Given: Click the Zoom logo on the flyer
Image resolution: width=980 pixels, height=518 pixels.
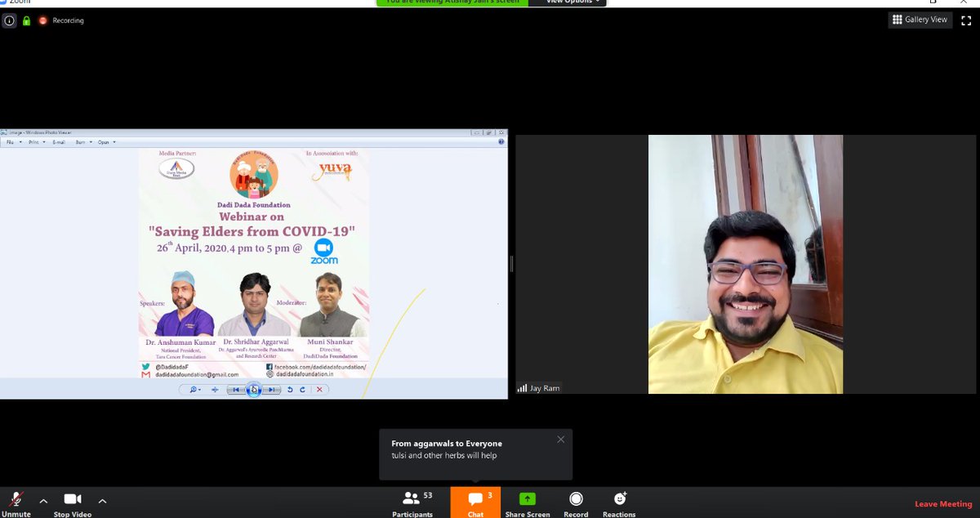Looking at the screenshot, I should 324,252.
